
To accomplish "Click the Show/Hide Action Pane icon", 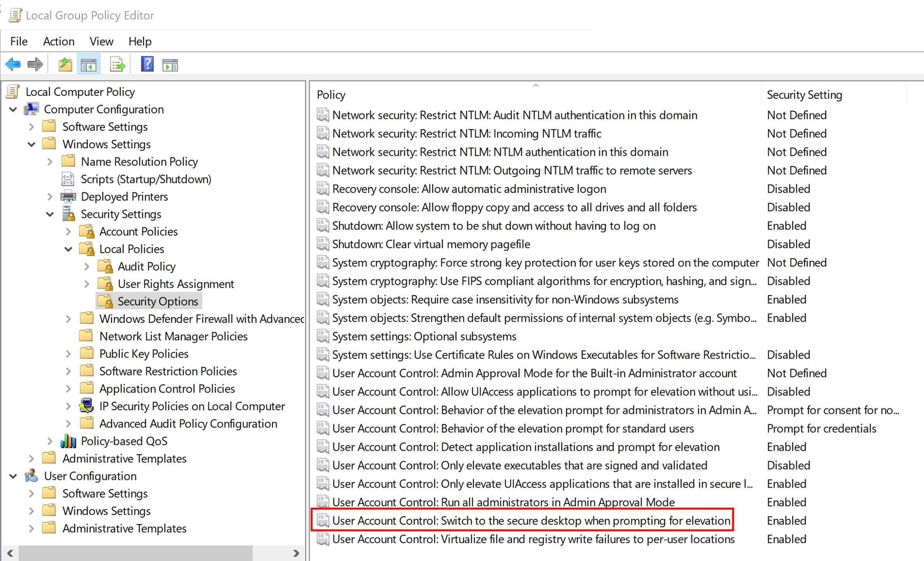I will coord(171,64).
